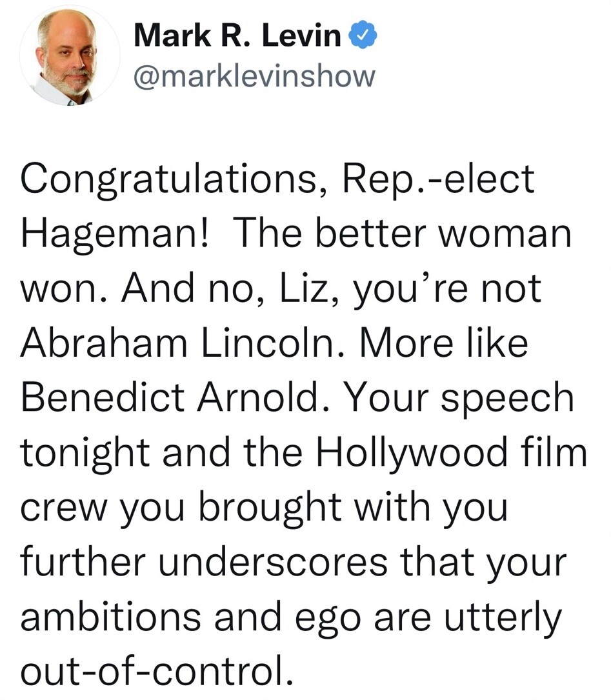Open the Mark R. Levin display name
Screen dimensions: 611x700
(x=237, y=35)
